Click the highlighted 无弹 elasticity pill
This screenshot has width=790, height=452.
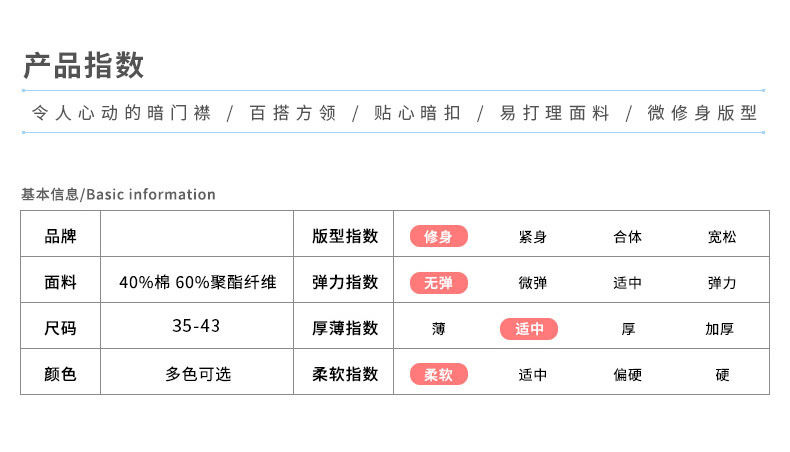point(438,283)
